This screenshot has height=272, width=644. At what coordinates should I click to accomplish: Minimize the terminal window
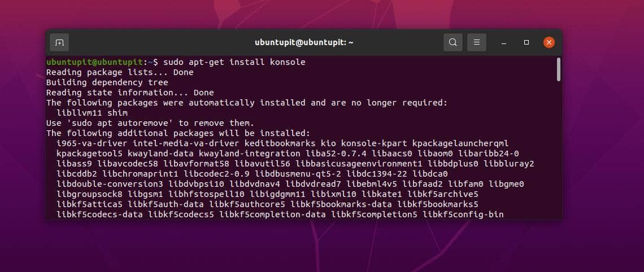point(504,42)
